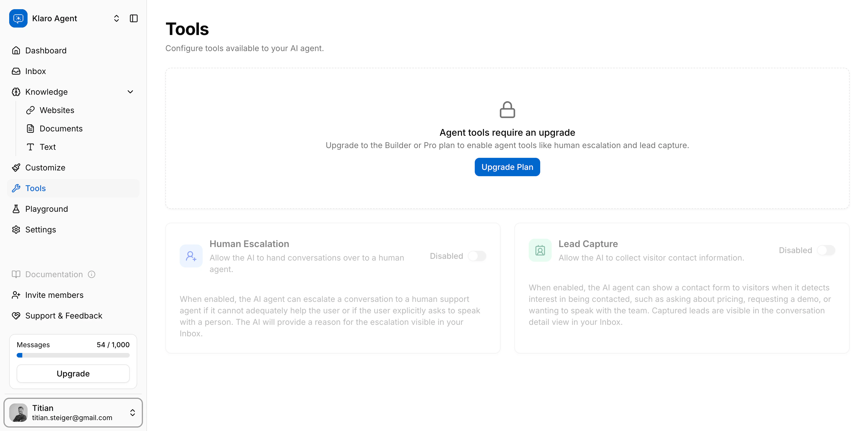Click the Documents page icon
Viewport: 868px width, 431px height.
pos(31,128)
